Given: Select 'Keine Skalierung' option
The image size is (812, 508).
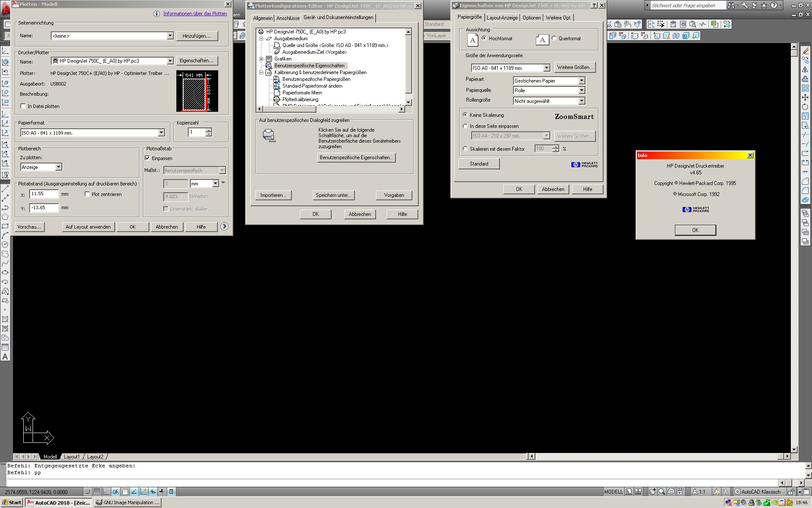Looking at the screenshot, I should pos(465,115).
